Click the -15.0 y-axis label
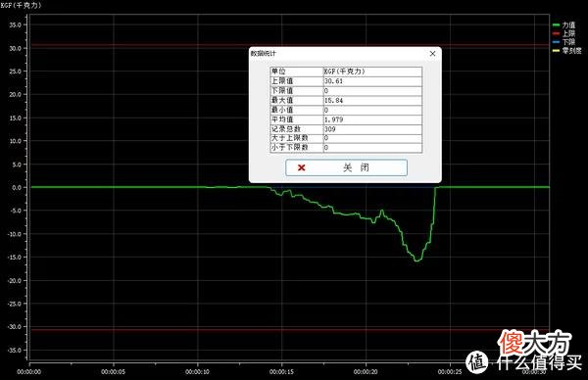The image size is (588, 380). (15, 257)
